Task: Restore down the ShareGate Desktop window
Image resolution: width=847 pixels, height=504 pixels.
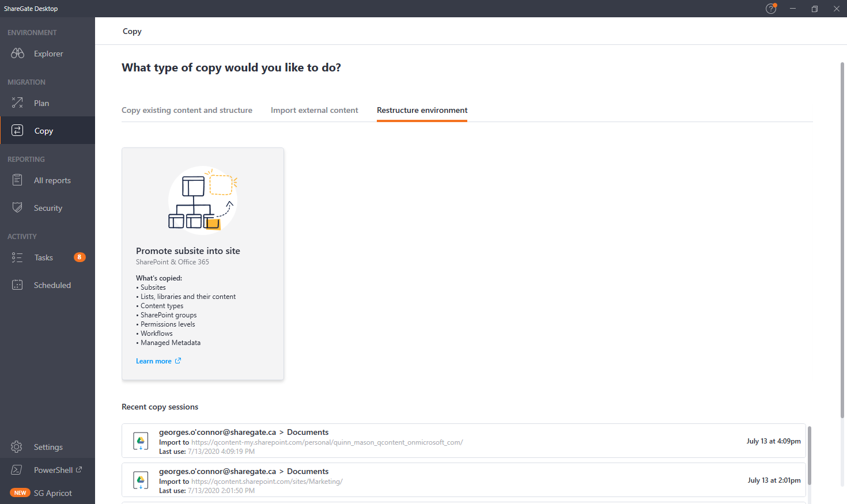Action: tap(815, 9)
